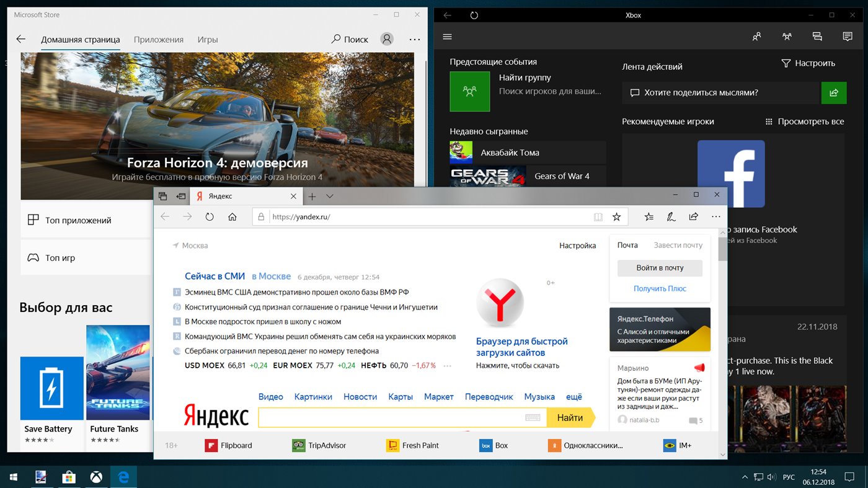868x488 pixels.
Task: Click the Найти search button
Action: [570, 418]
